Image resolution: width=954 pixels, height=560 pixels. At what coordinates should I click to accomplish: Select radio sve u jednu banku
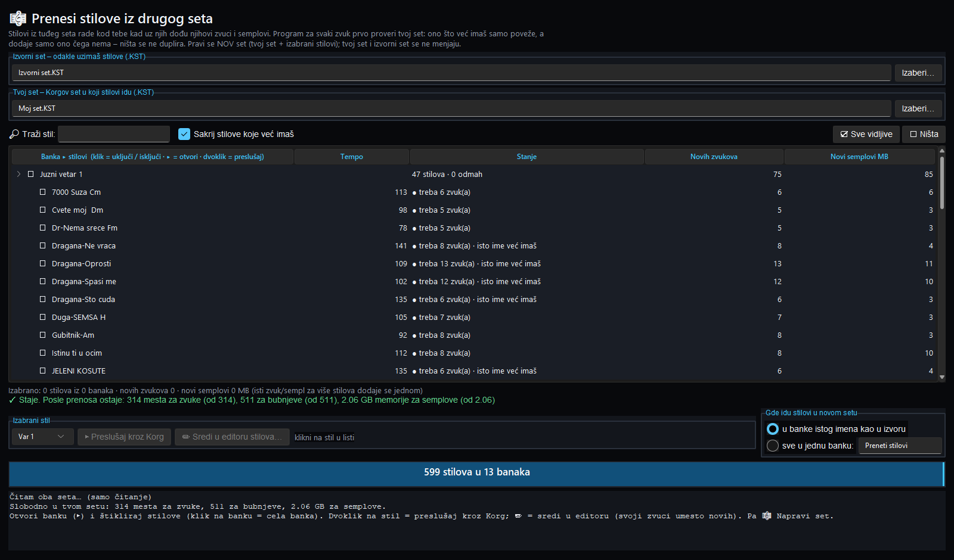click(773, 446)
